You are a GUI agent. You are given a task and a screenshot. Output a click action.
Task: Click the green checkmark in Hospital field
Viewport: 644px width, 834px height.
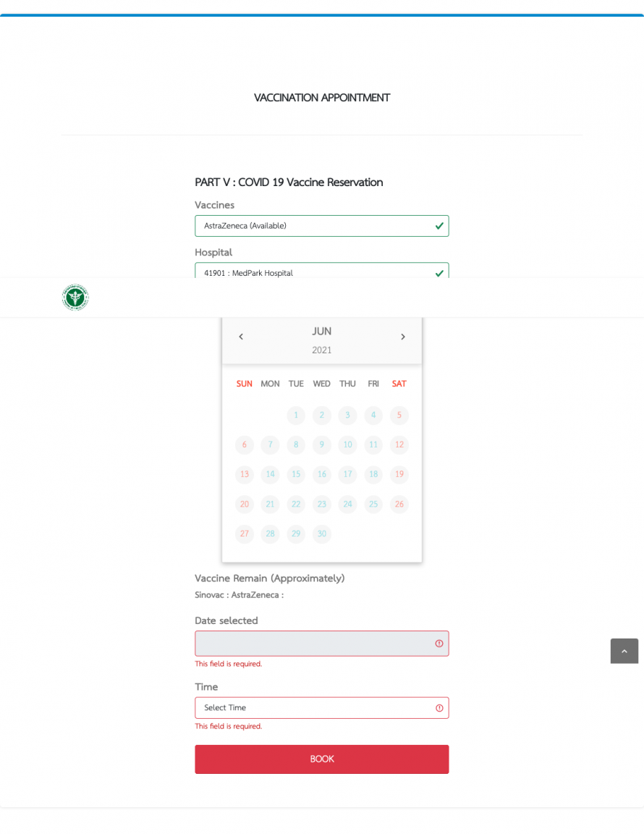(x=439, y=274)
